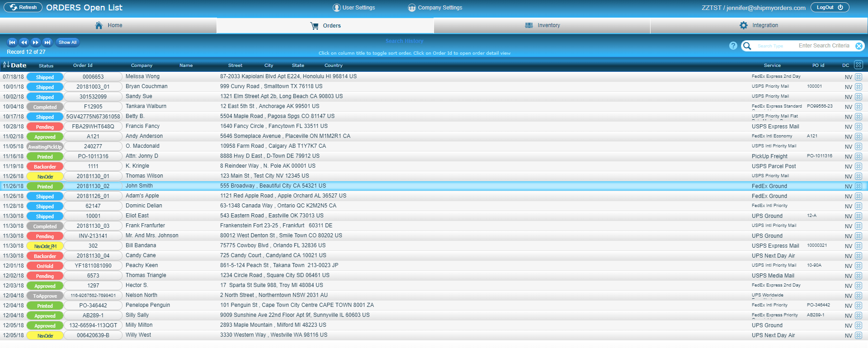
Task: Switch to the Orders tab
Action: 325,26
